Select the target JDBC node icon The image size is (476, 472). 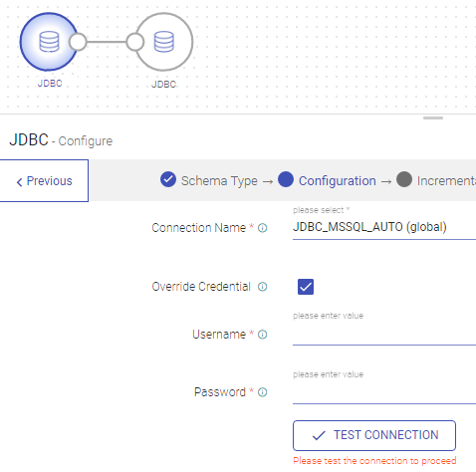tap(164, 42)
